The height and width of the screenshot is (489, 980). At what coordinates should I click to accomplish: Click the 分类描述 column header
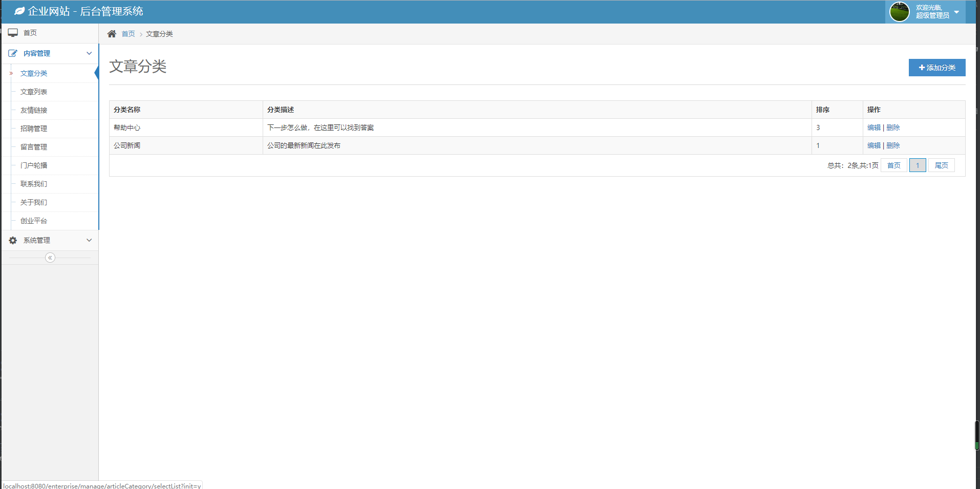tap(537, 110)
